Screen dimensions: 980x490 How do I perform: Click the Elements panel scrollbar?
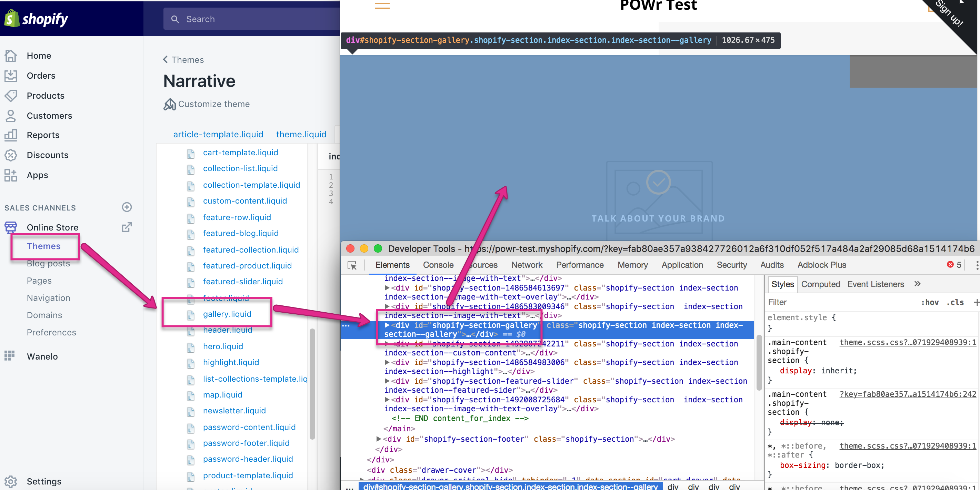pos(759,362)
